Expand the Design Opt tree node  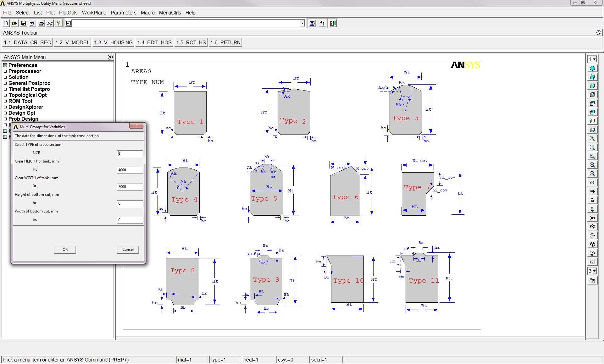[5, 113]
